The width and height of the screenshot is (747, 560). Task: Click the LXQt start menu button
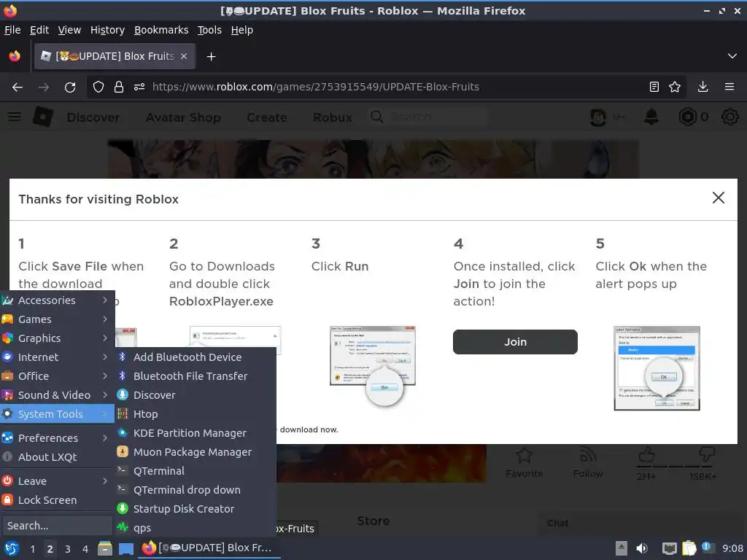(12, 548)
